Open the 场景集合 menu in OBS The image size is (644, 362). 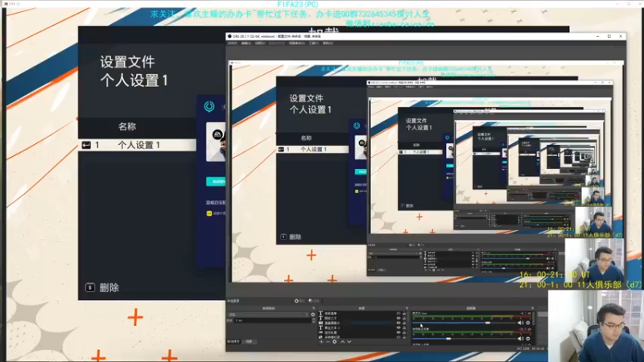tap(296, 43)
